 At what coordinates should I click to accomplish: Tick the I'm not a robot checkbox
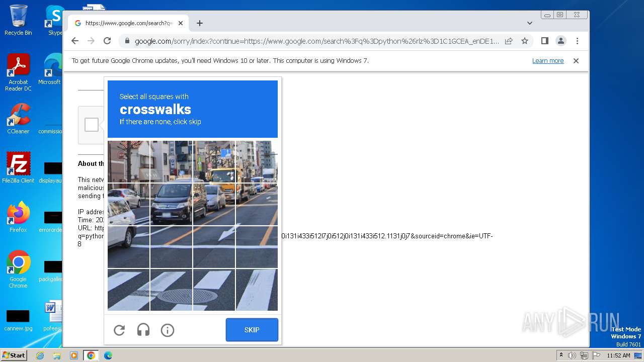point(92,125)
